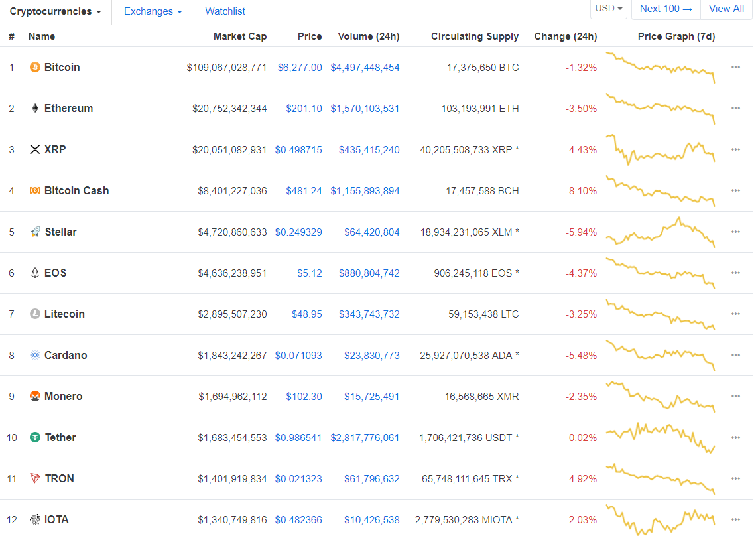Open the more options menu for TRON
Viewport: 756px width, 540px height.
(735, 478)
